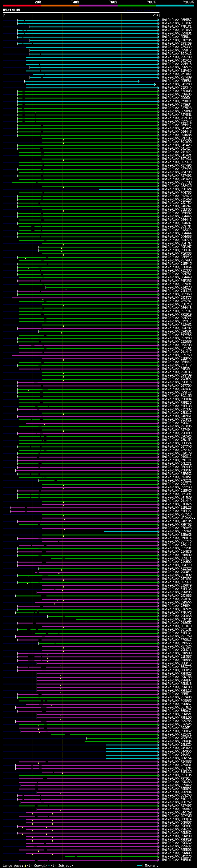Select label UniRef100_A5BEB1
This screenshot has height=868, width=197.
coord(177,81)
